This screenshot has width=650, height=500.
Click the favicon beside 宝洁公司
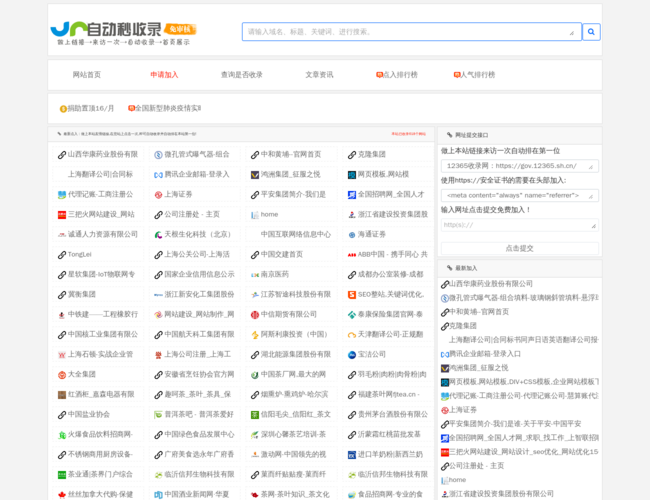tap(352, 355)
